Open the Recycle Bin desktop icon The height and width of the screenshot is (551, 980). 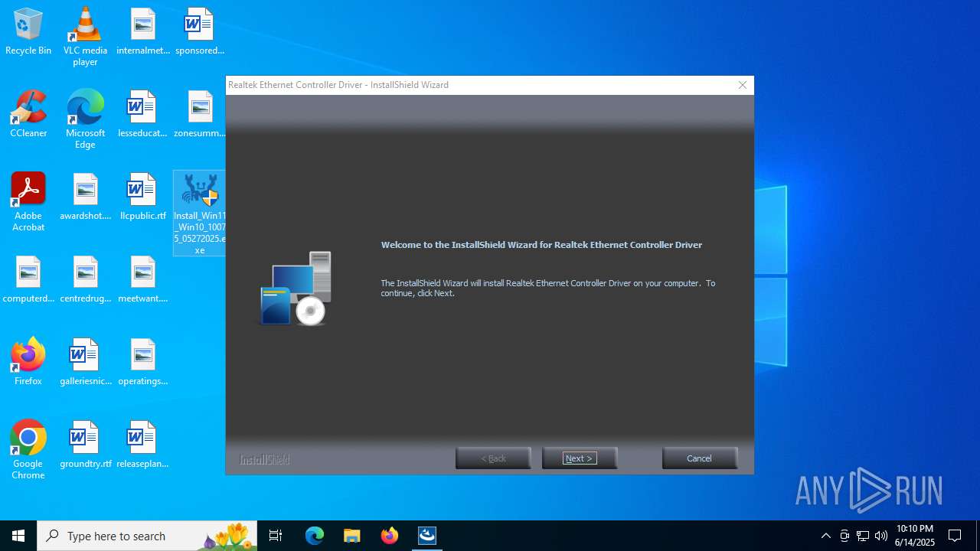pyautogui.click(x=28, y=31)
